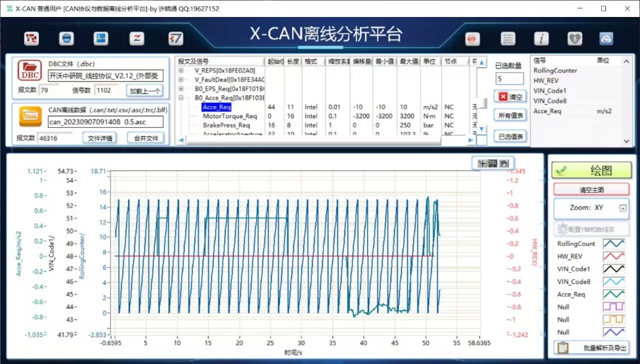This screenshot has width=640, height=364.
Task: Click the info 'i' icon in header
Action: coord(541,38)
